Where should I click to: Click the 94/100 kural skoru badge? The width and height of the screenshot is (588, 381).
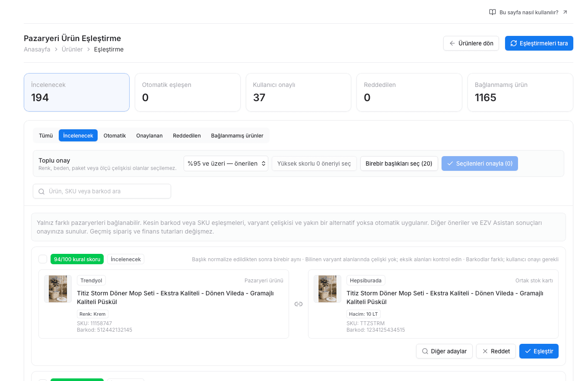[77, 259]
